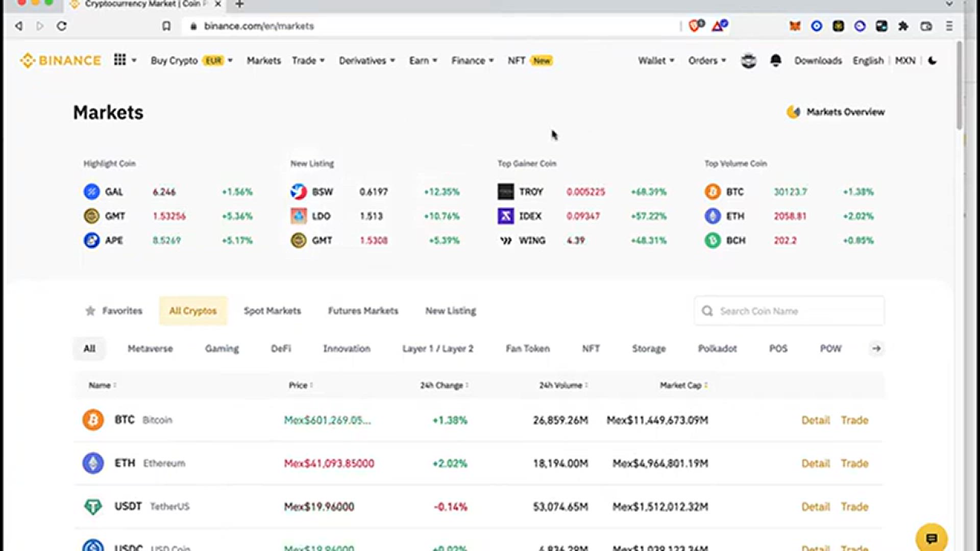Change MXN currency setting
Screen dimensions: 980x551
(x=905, y=61)
